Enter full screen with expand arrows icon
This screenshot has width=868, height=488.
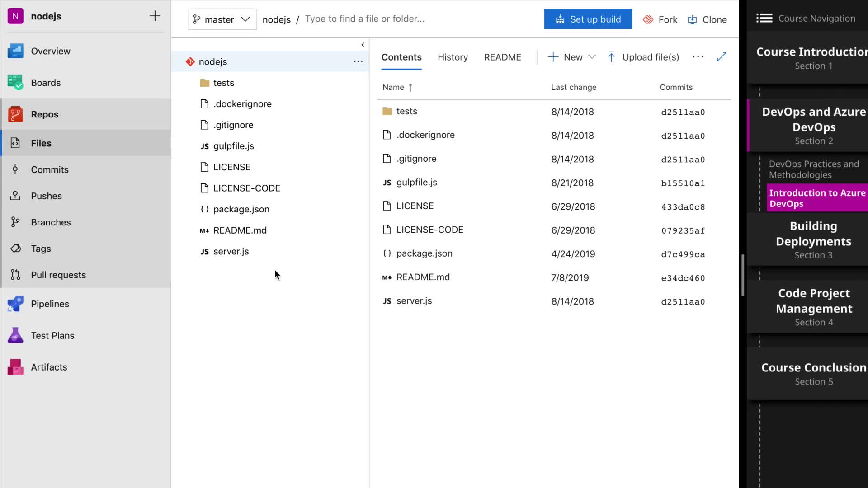coord(722,57)
